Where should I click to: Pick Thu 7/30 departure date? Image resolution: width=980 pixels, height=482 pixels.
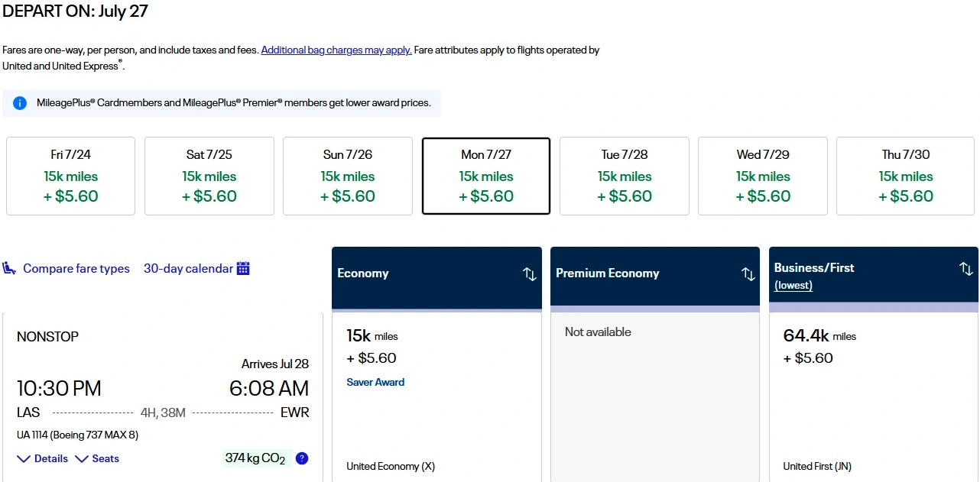(905, 176)
